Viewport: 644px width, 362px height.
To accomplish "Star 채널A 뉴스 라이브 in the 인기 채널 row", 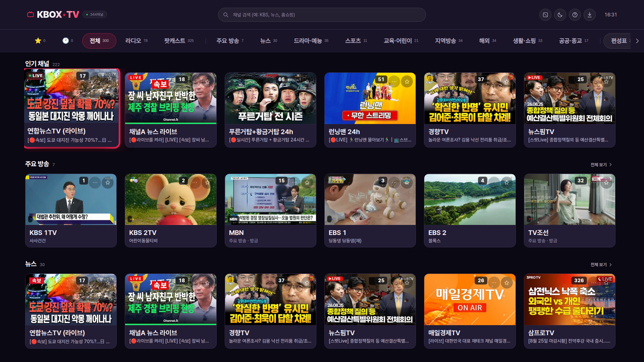I will 207,81.
